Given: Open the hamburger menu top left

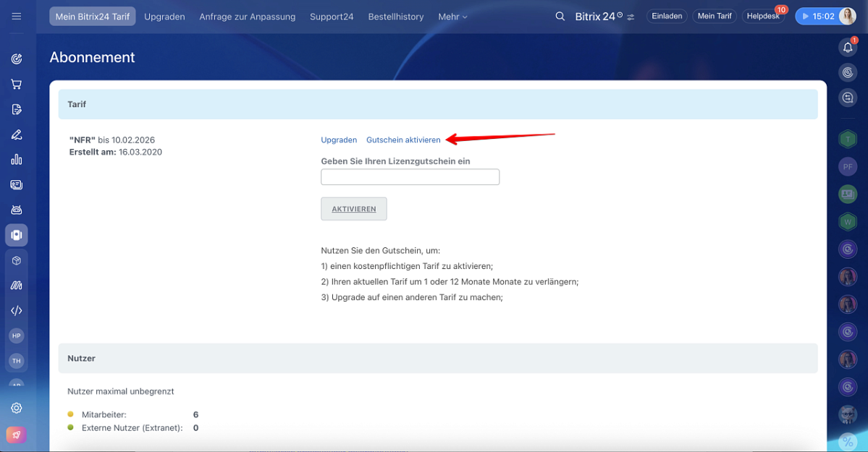Looking at the screenshot, I should pos(16,16).
